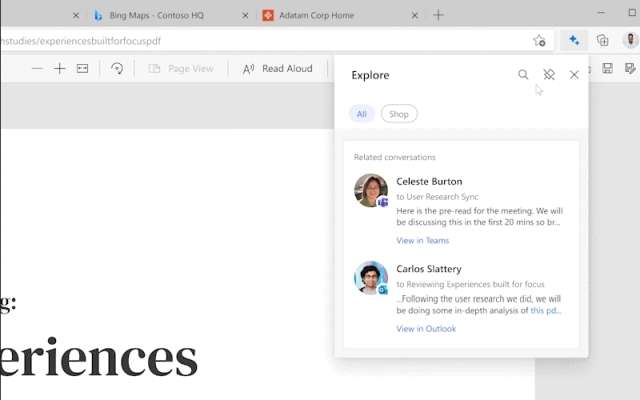Viewport: 640px width, 400px height.
Task: Open the Collections icon in toolbar
Action: click(x=602, y=40)
